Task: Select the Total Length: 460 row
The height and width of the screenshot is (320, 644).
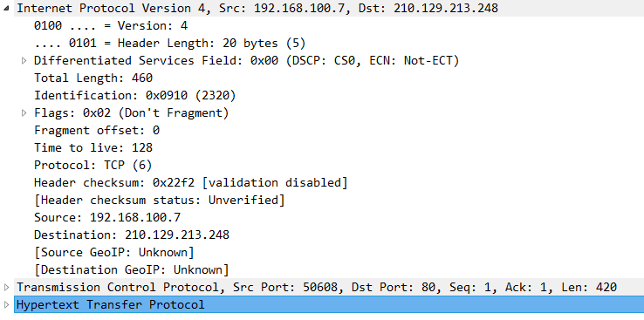Action: pyautogui.click(x=93, y=78)
